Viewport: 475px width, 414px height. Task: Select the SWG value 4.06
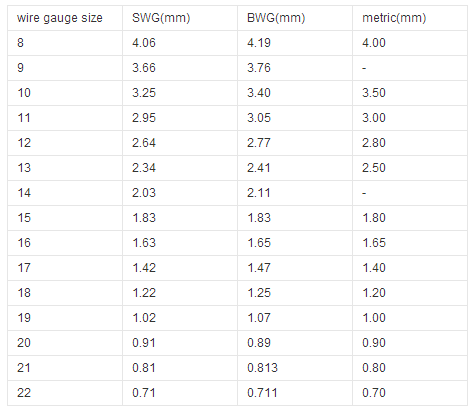(144, 43)
